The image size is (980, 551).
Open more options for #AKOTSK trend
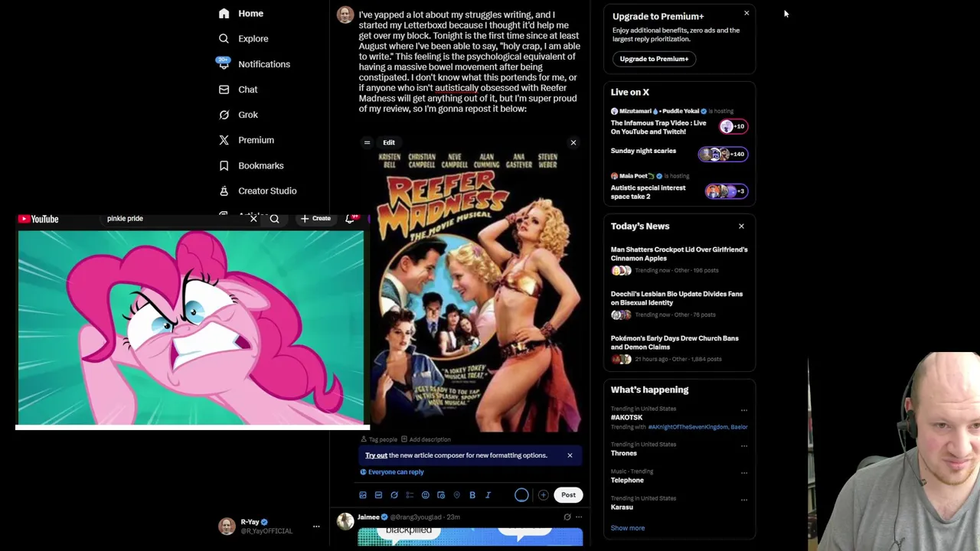tap(743, 410)
